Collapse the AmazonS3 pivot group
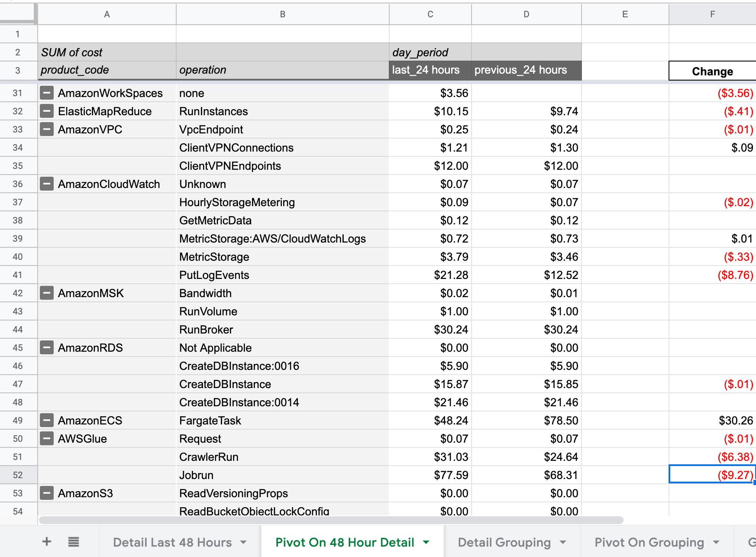The height and width of the screenshot is (557, 756). point(47,493)
